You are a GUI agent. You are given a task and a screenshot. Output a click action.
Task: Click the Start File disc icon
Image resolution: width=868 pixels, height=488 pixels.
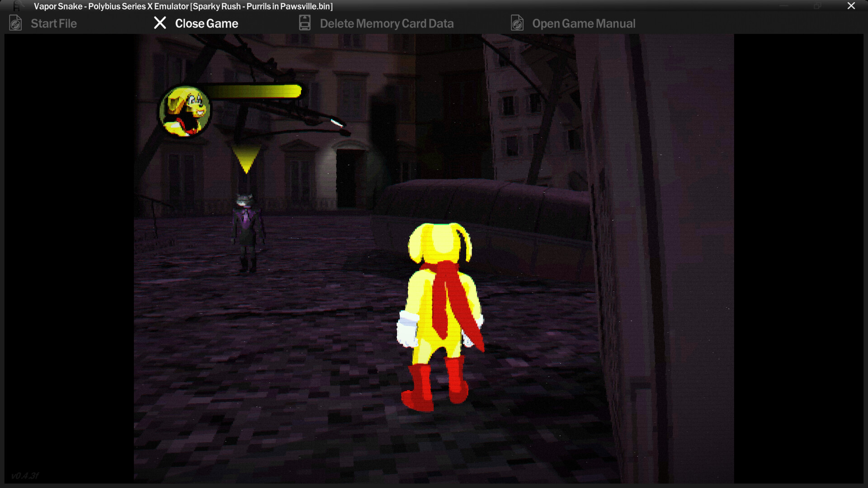click(x=15, y=23)
